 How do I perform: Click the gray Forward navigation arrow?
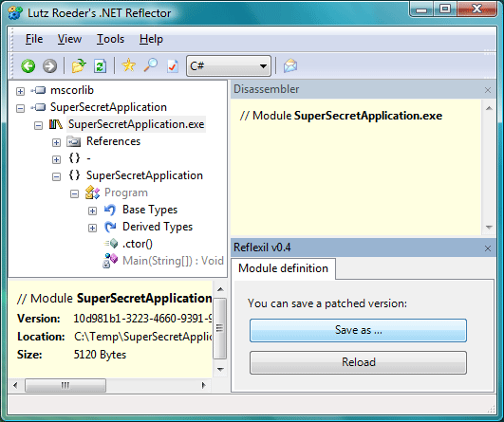coord(49,66)
